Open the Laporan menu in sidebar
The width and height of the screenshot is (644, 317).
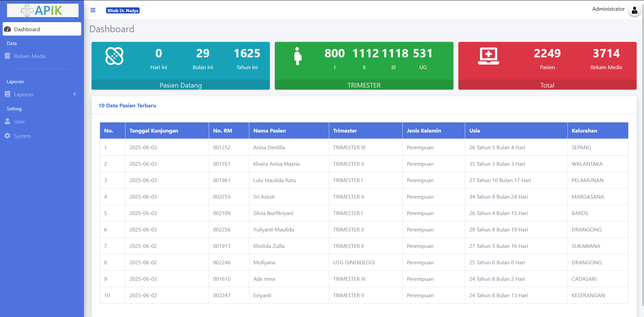tap(23, 95)
